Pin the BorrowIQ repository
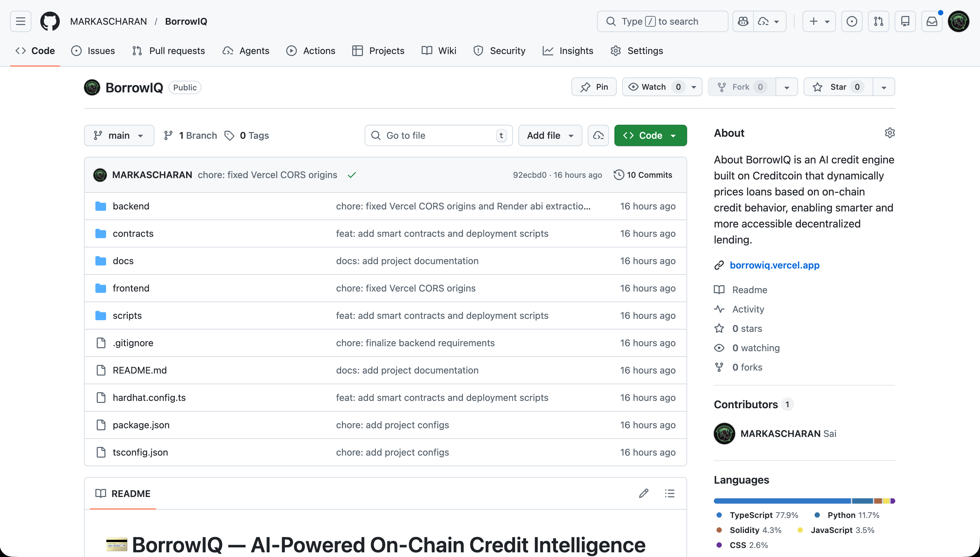The height and width of the screenshot is (557, 980). [x=594, y=87]
